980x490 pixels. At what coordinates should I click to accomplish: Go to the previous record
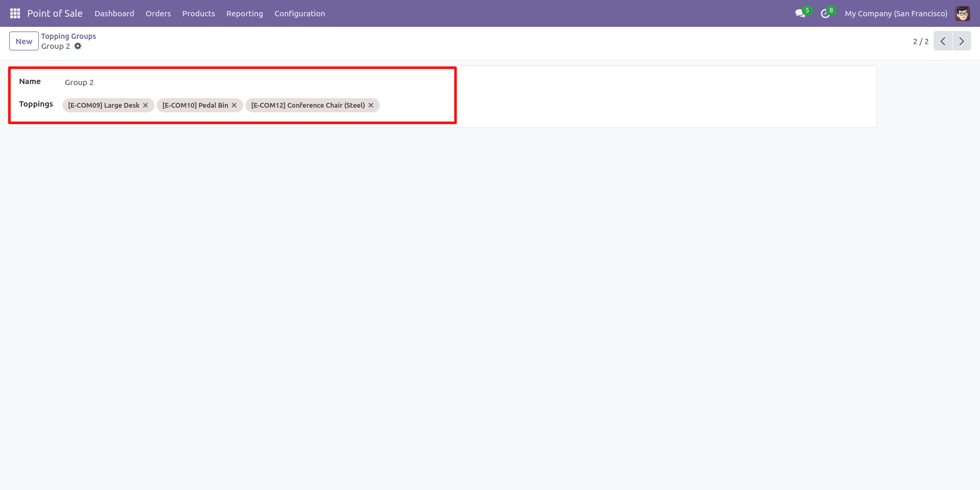click(x=943, y=41)
